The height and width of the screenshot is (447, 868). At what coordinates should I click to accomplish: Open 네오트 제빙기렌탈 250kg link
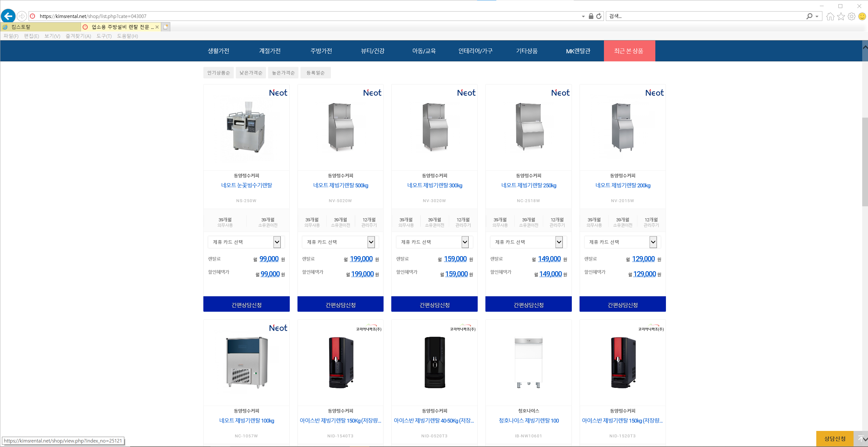528,185
